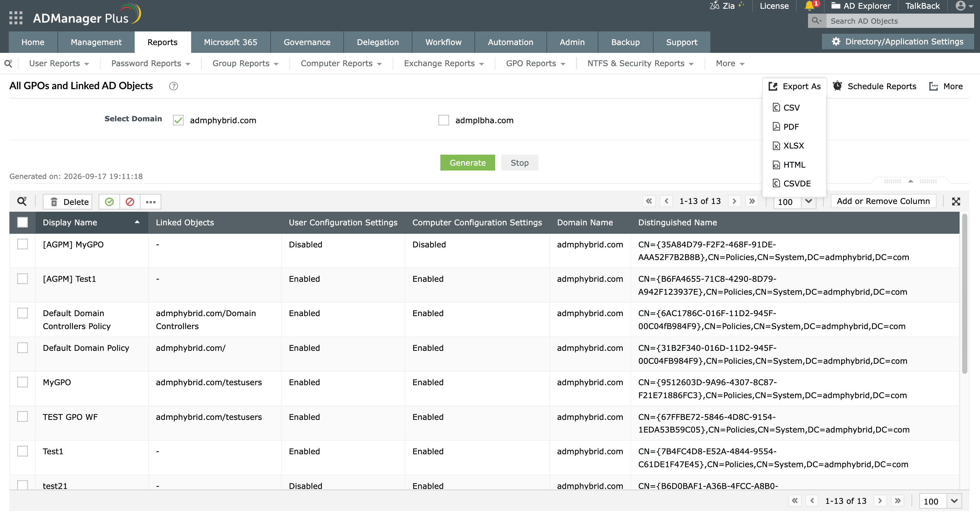Screen dimensions: 980x522
Task: Switch to the Governance tab
Action: 307,42
